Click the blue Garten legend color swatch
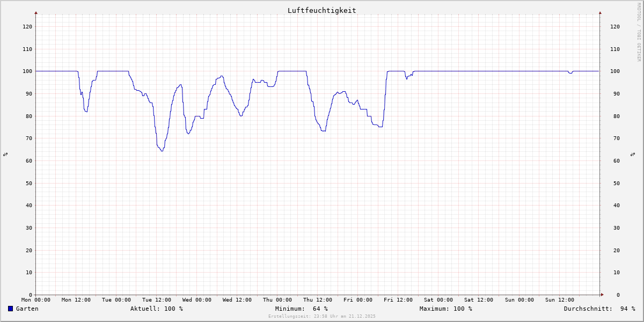 (10, 309)
